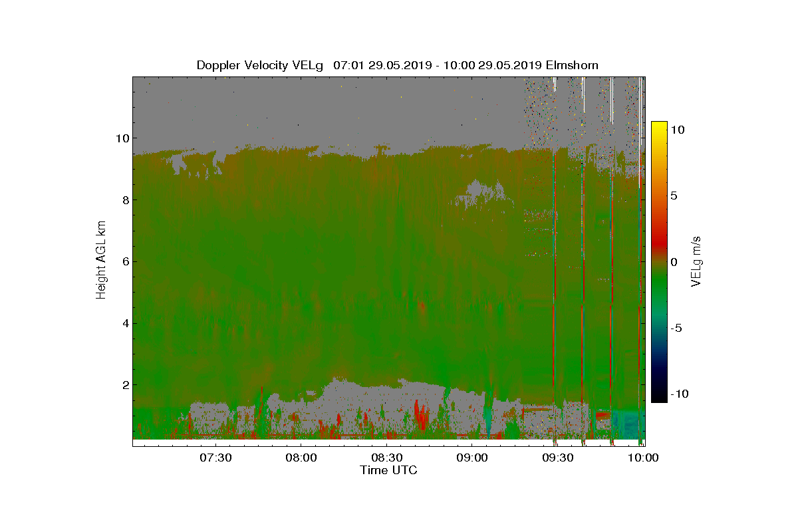Screen dimensions: 798x532
Task: Click the 'VELg m/s' colorbar label
Action: point(696,263)
